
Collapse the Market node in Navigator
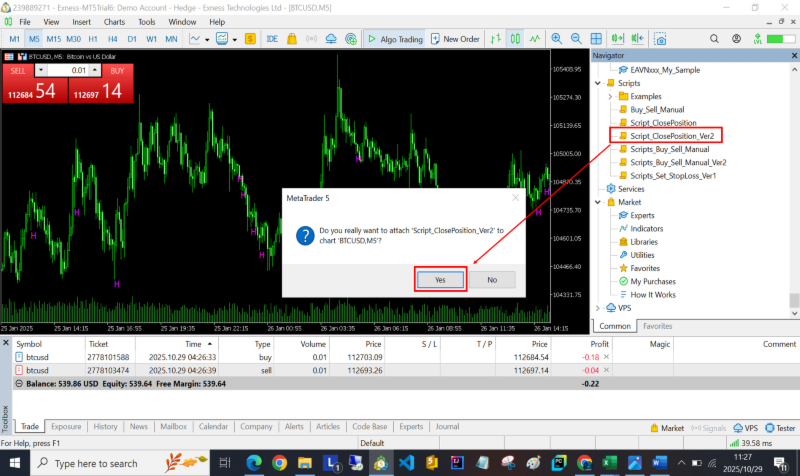tap(598, 202)
